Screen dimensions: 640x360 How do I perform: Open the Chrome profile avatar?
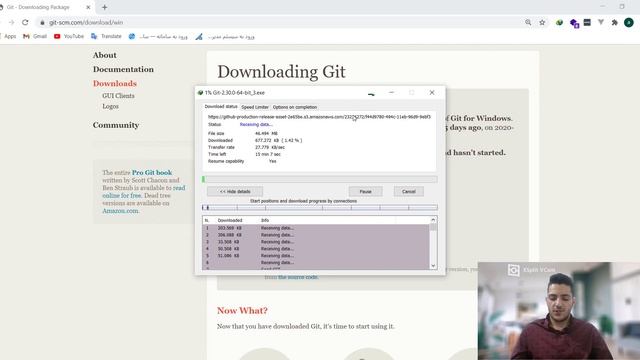tap(629, 22)
